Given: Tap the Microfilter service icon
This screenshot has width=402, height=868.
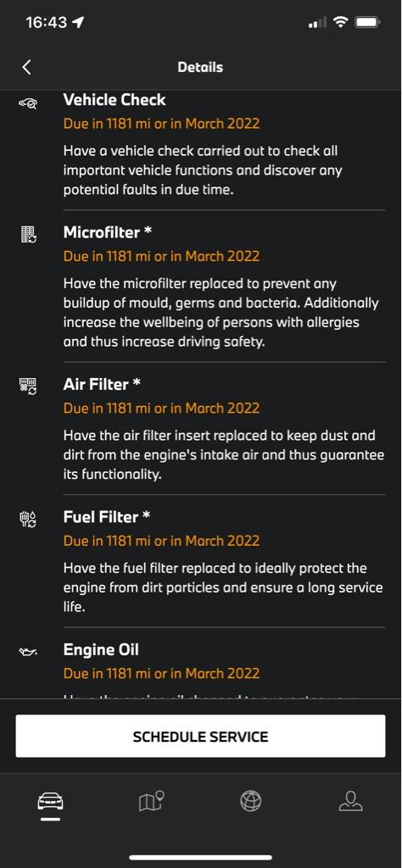Looking at the screenshot, I should 28,234.
